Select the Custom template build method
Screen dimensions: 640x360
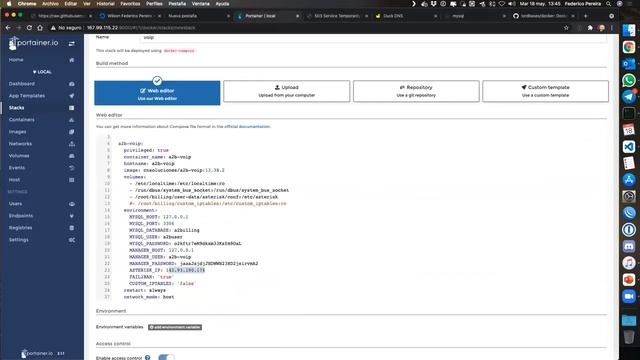[x=545, y=91]
